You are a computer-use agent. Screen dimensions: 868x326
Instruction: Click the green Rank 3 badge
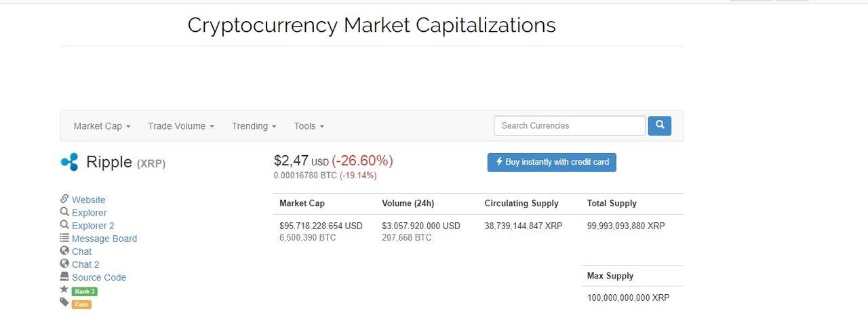85,291
